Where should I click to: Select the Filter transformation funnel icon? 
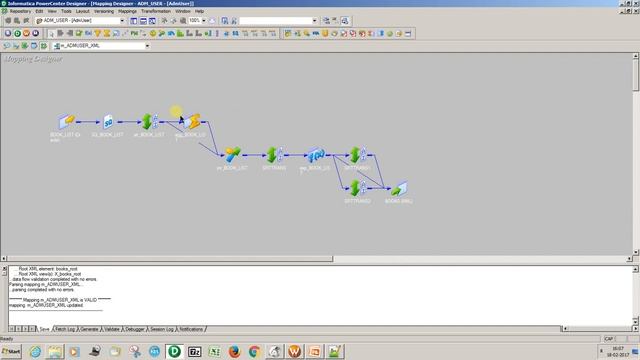point(98,33)
